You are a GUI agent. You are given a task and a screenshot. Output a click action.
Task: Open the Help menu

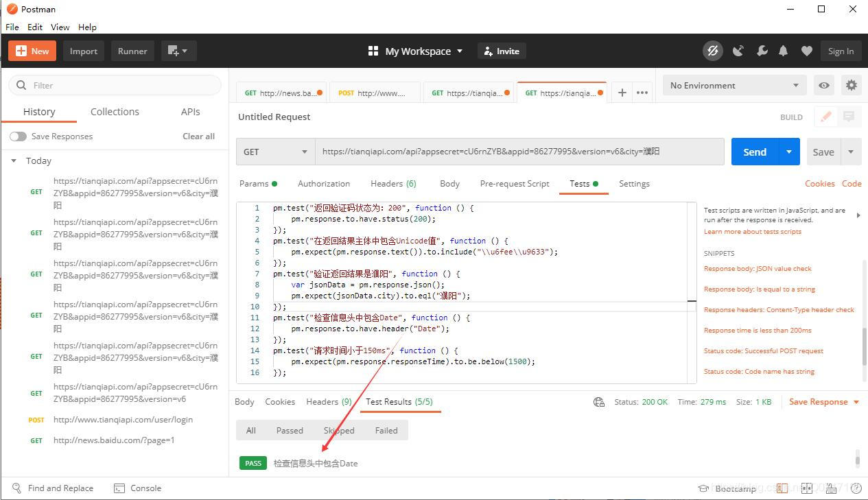coord(87,27)
